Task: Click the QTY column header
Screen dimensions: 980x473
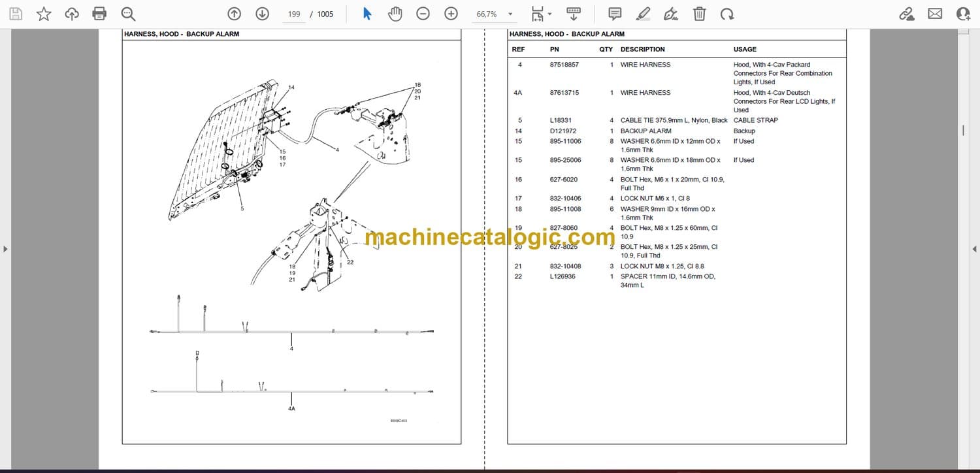Action: (x=606, y=50)
